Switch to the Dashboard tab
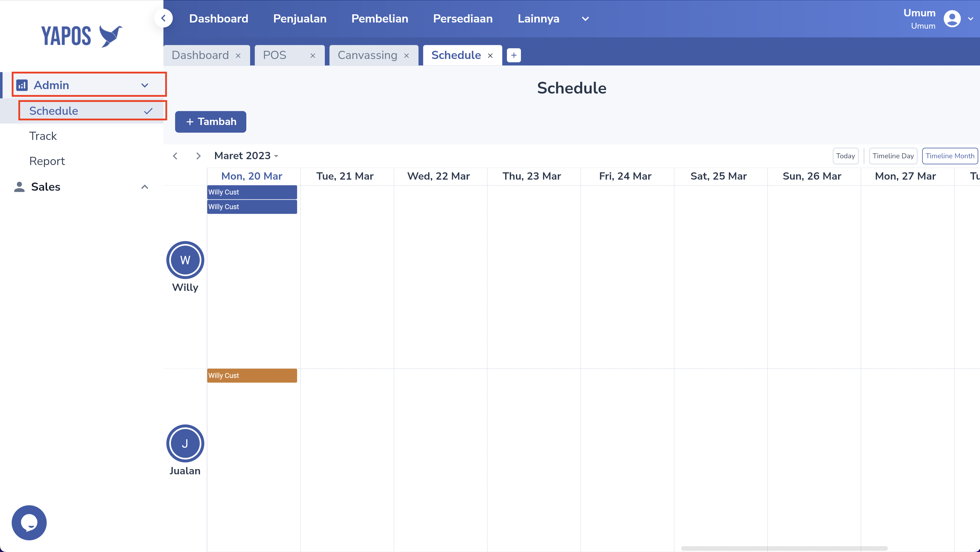The height and width of the screenshot is (552, 980). tap(200, 55)
